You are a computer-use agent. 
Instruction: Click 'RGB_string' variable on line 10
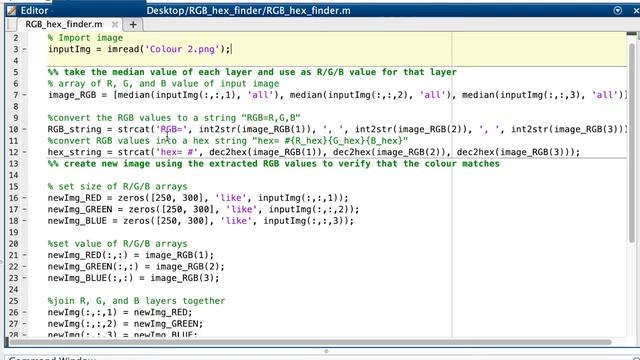coord(74,129)
